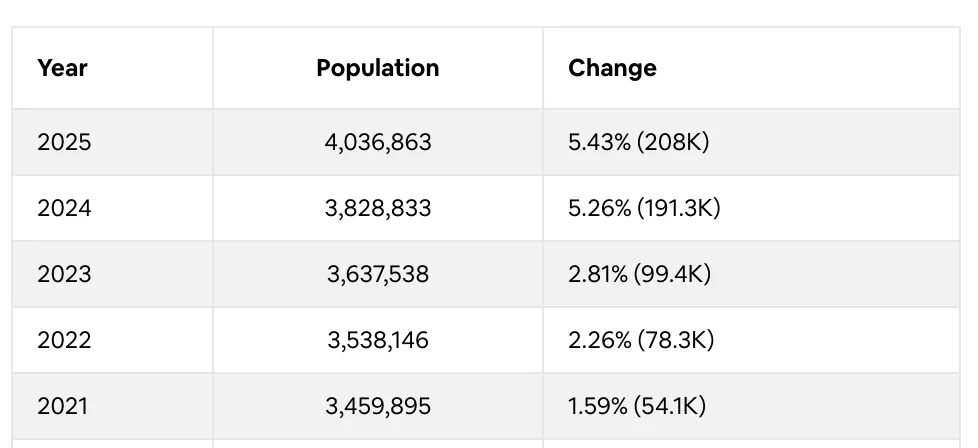
Task: Select the 2023 year cell
Action: [x=64, y=274]
